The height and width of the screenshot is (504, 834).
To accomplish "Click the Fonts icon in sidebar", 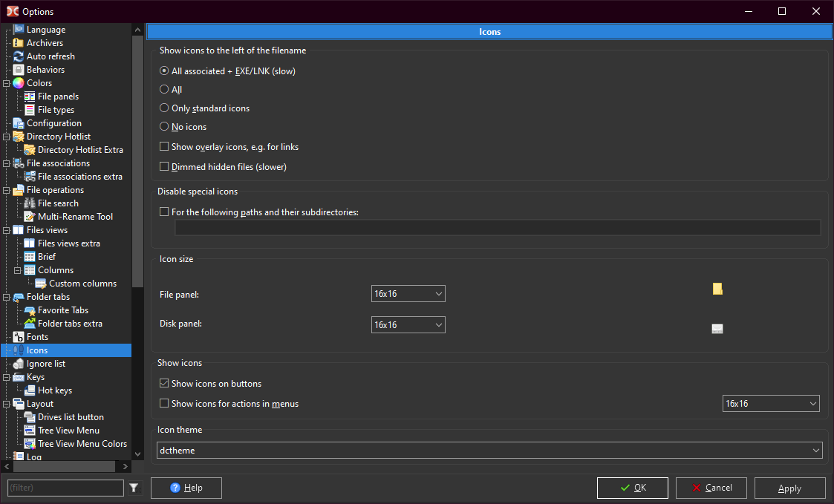I will click(19, 337).
